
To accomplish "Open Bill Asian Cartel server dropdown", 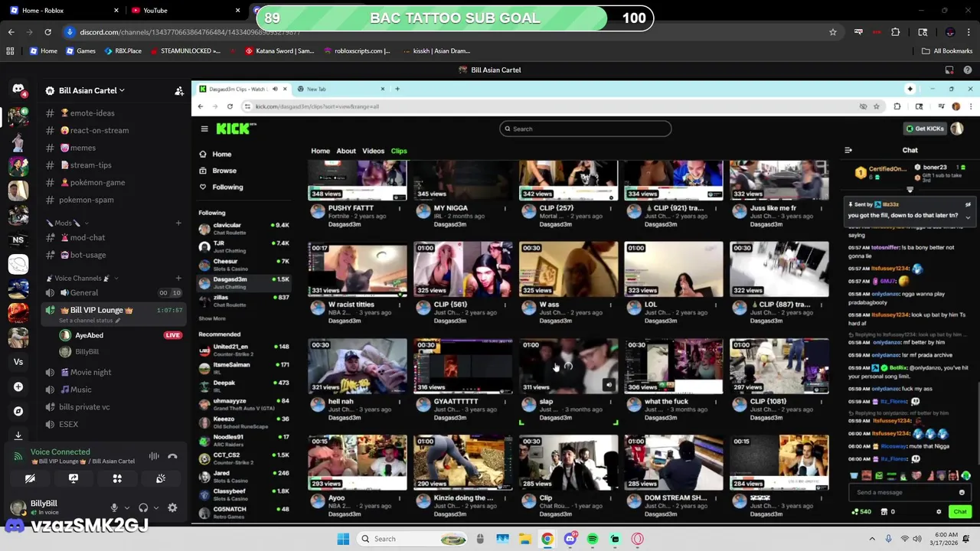I will coord(90,90).
